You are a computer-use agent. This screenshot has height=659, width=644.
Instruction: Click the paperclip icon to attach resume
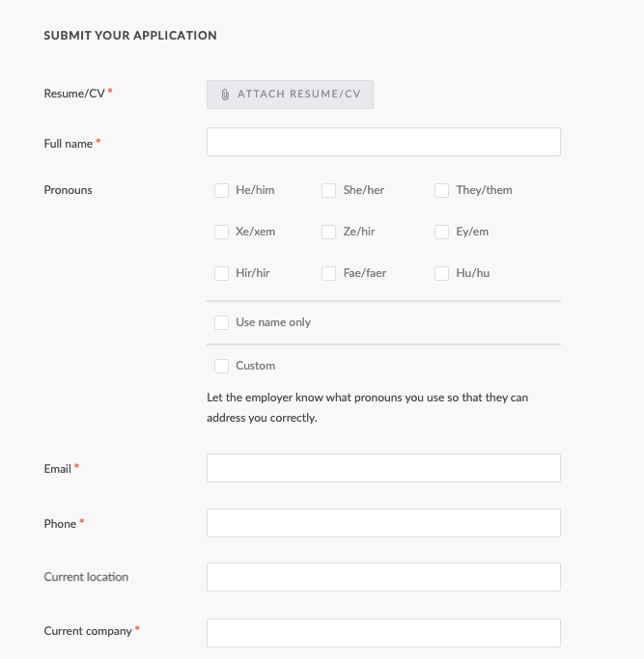225,95
